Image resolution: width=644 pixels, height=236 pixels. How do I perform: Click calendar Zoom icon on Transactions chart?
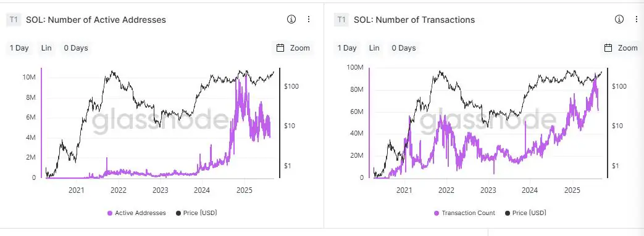608,48
